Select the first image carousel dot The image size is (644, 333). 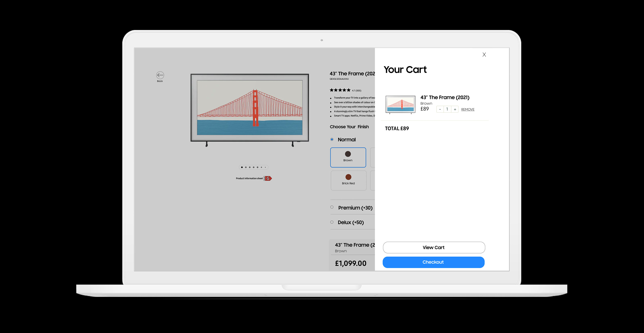[242, 167]
